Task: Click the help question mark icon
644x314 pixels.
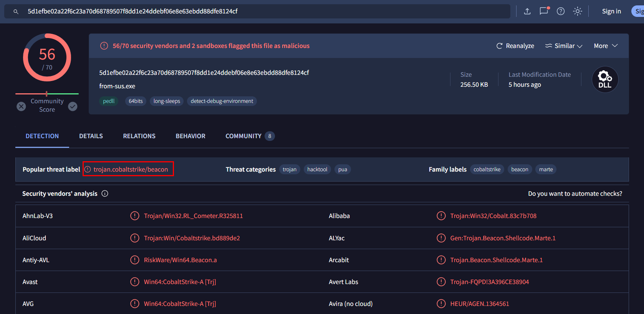Action: point(561,12)
